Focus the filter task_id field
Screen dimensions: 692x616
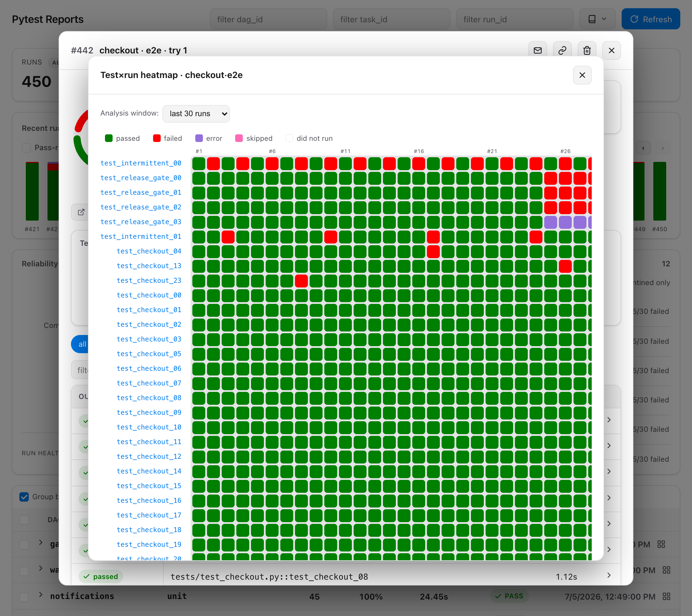coord(392,19)
